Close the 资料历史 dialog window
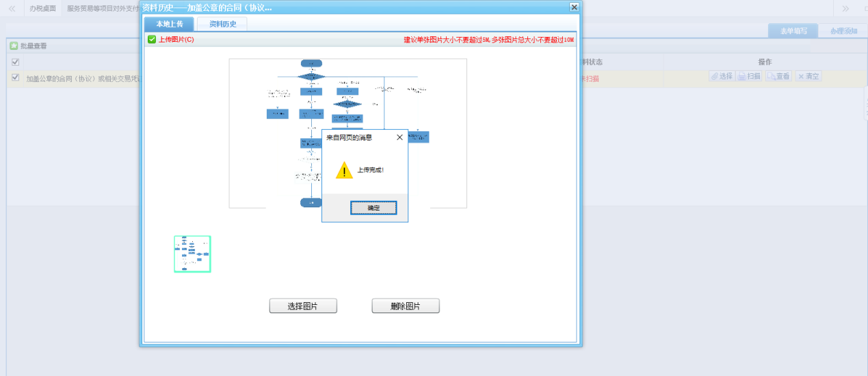 [x=574, y=7]
